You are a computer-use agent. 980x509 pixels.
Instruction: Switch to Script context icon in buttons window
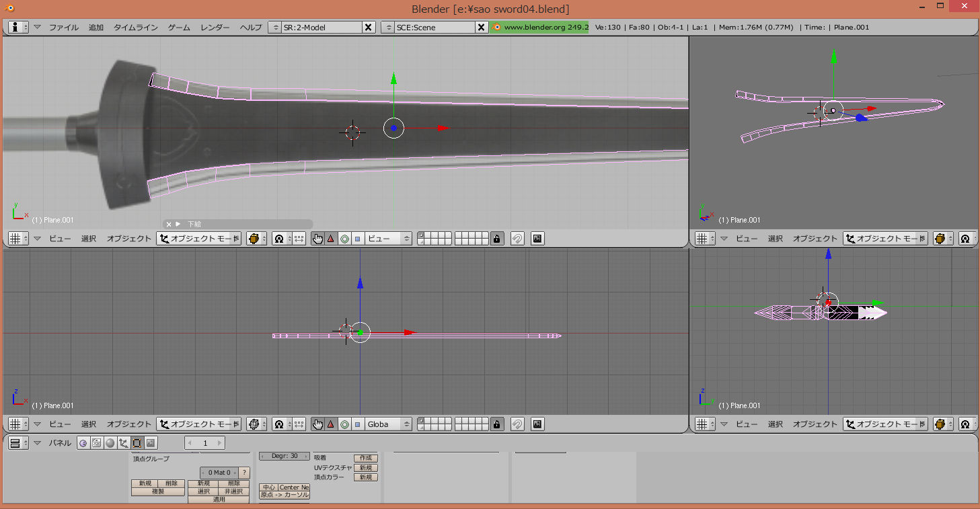pos(96,443)
